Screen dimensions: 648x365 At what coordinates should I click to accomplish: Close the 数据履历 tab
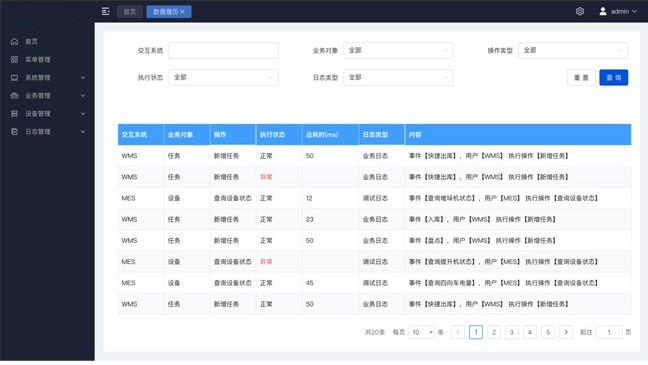(182, 12)
